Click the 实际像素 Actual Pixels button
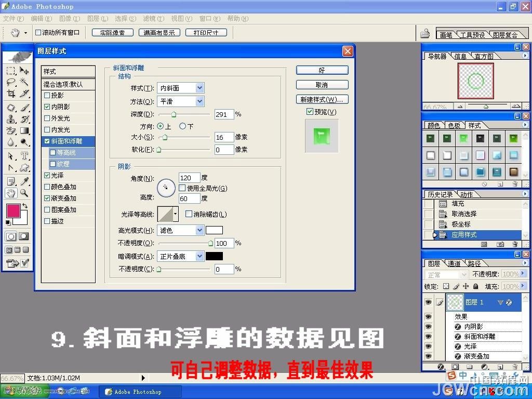This screenshot has height=399, width=532. click(112, 33)
